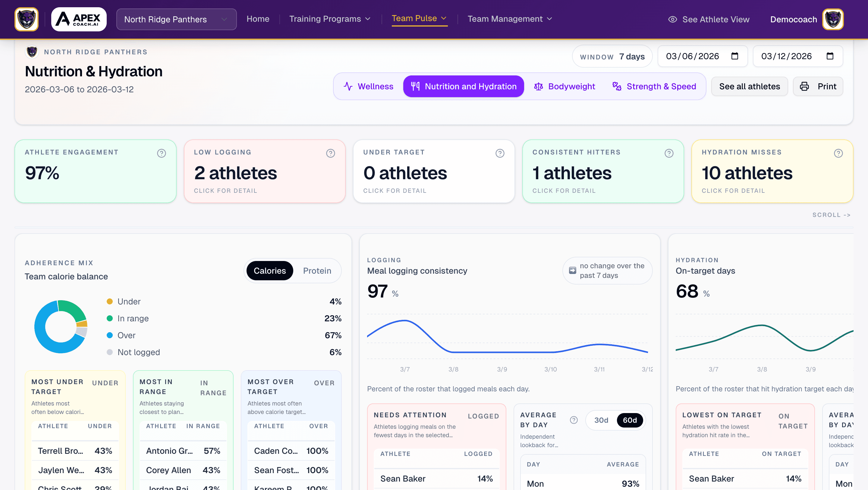Switch the adherence mix to Protein
868x490 pixels.
point(316,270)
